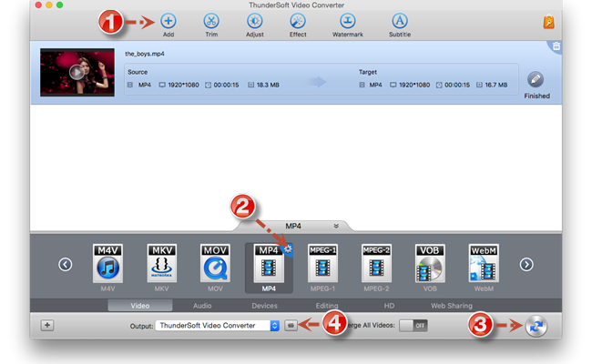Screen dimensions: 592x364
Task: Open MP4 format settings gear
Action: [288, 249]
